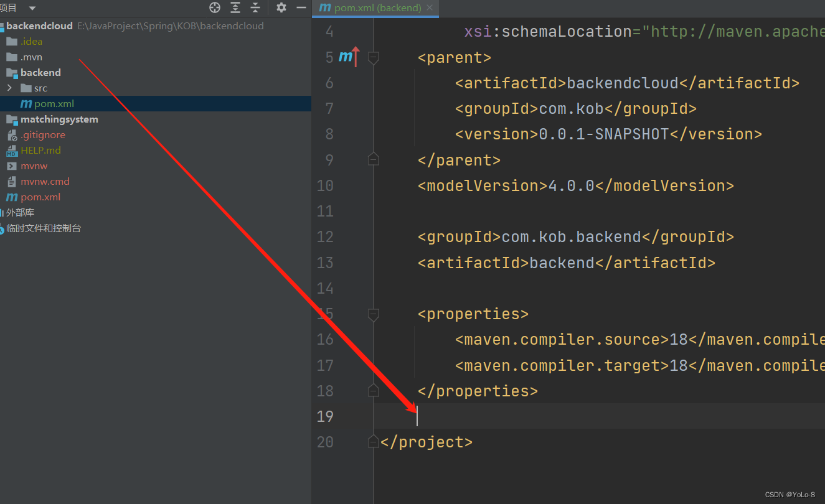This screenshot has height=504, width=825.
Task: Click the closing </project> tag
Action: click(x=427, y=442)
